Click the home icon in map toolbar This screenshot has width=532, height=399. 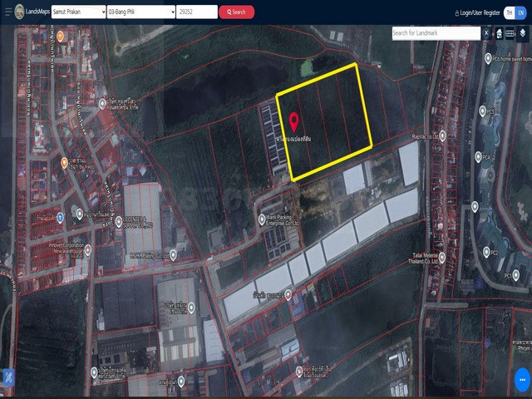pyautogui.click(x=499, y=34)
